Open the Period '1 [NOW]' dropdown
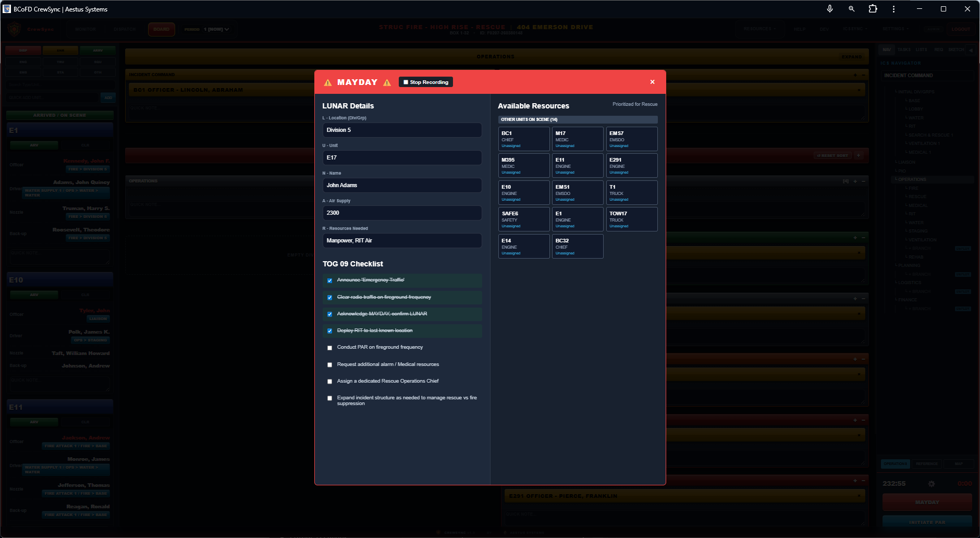The image size is (980, 538). pos(216,29)
